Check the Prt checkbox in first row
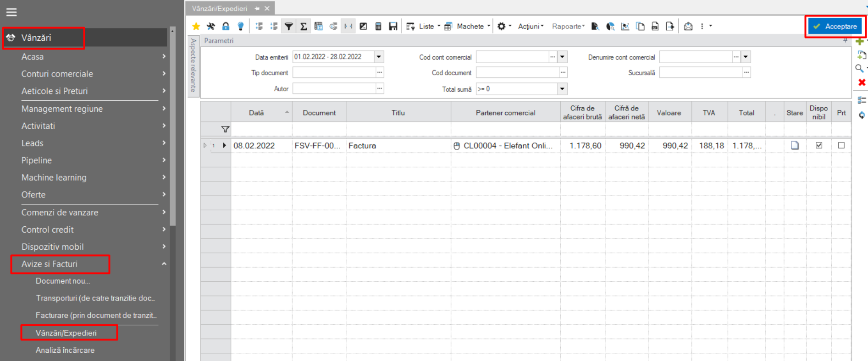The width and height of the screenshot is (868, 361). point(841,145)
